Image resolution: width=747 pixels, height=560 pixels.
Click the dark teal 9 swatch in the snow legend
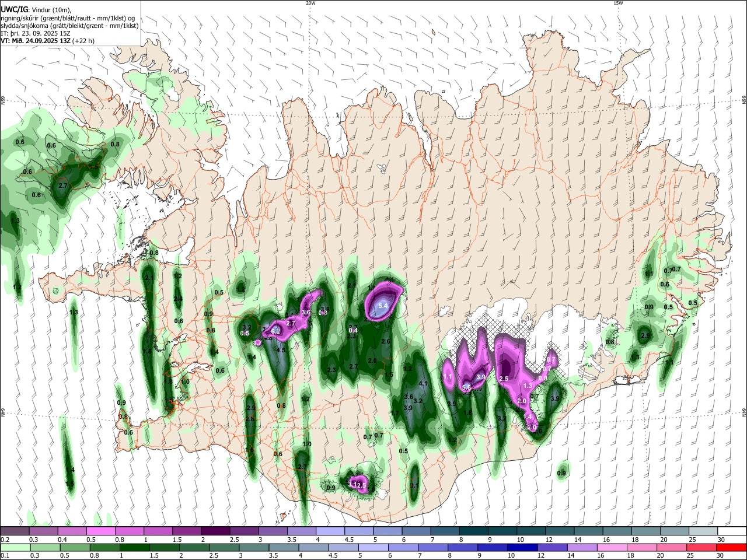coord(502,531)
